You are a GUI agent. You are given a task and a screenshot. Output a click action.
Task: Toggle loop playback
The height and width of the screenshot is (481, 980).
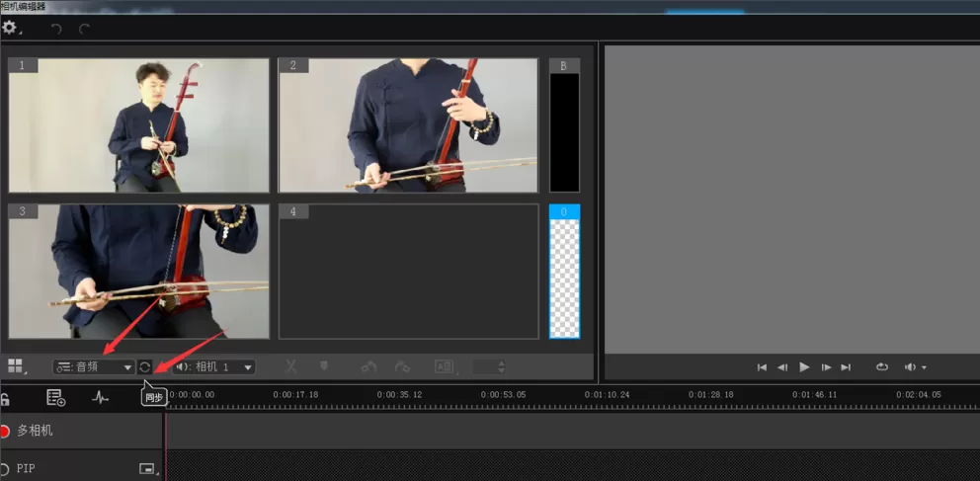882,367
